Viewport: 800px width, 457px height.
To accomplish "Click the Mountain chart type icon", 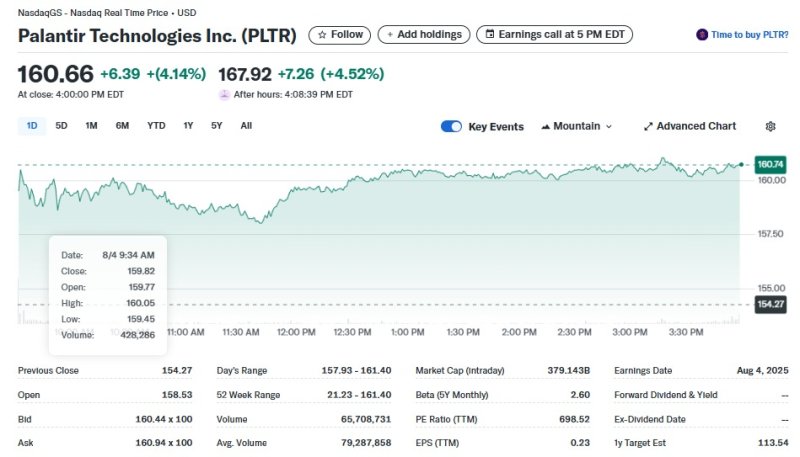I will coord(545,127).
